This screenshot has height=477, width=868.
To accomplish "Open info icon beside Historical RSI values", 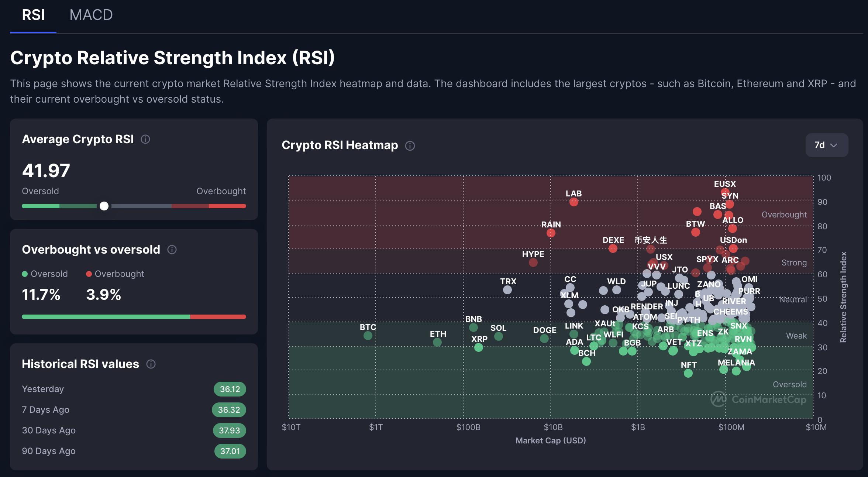I will (x=151, y=364).
